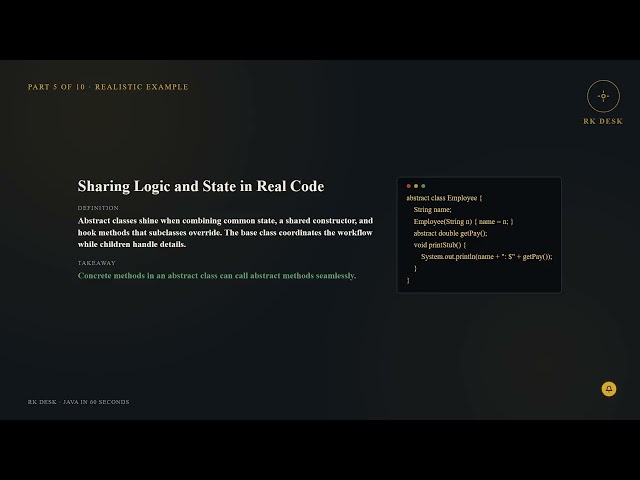Click the yellow bell notification icon
The height and width of the screenshot is (480, 640).
pos(609,389)
